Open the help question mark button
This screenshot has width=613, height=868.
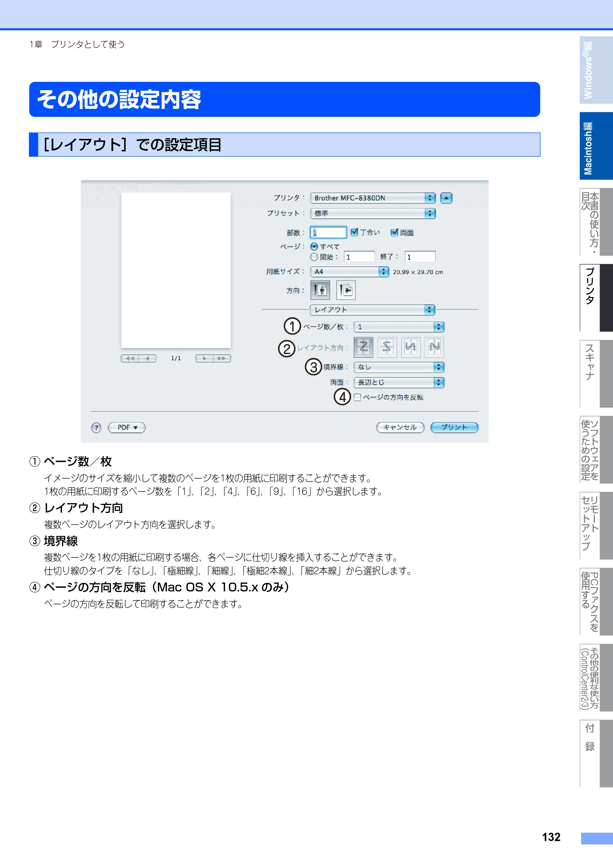coord(96,428)
